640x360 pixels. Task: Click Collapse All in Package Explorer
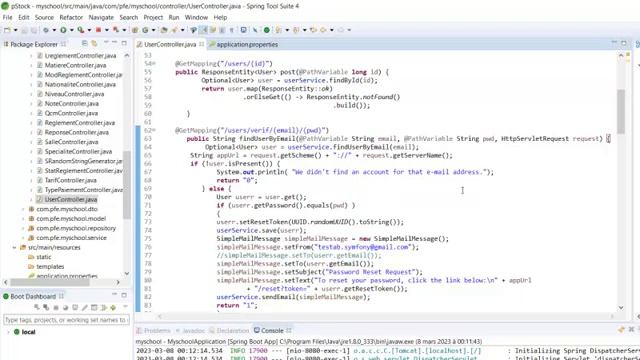coord(84,43)
